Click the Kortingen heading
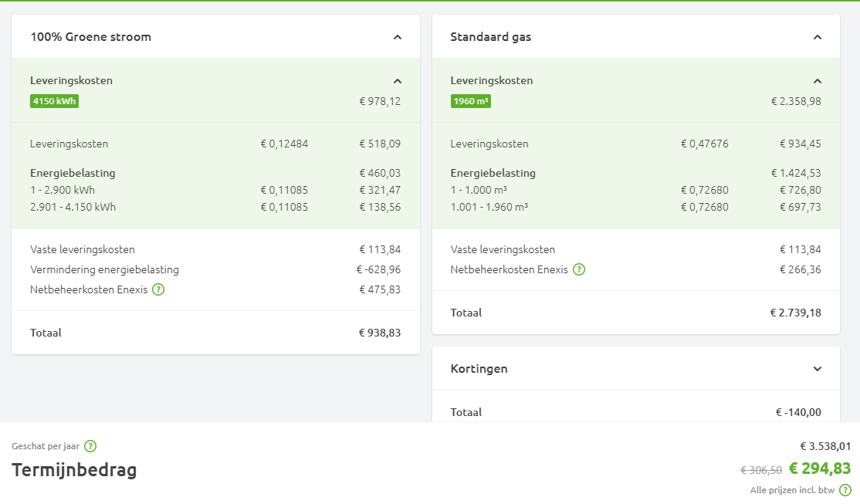860x504 pixels. (x=479, y=369)
